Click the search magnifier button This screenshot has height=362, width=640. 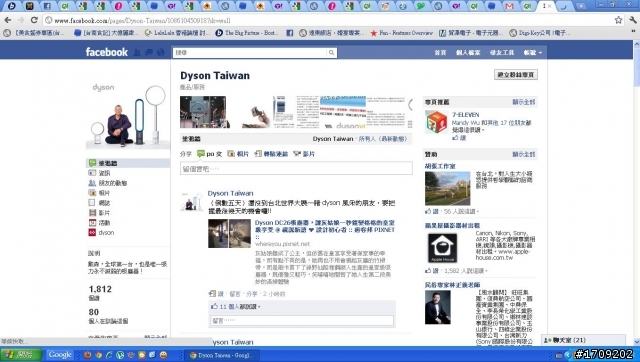[x=331, y=52]
